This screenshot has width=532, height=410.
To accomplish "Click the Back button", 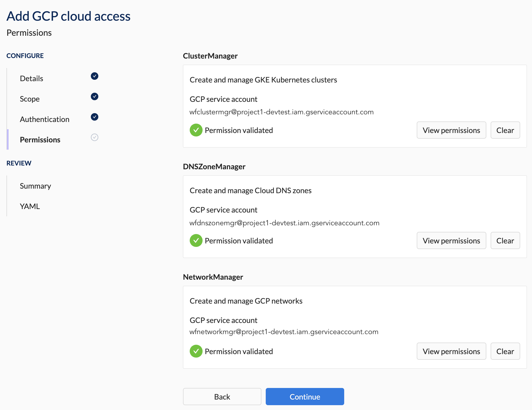I will pos(222,397).
